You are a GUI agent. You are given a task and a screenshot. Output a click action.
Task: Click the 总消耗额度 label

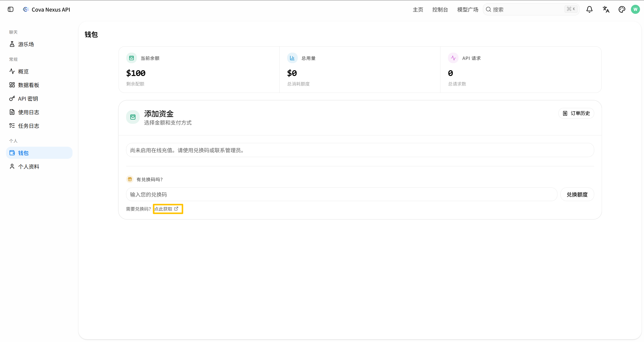coord(298,84)
